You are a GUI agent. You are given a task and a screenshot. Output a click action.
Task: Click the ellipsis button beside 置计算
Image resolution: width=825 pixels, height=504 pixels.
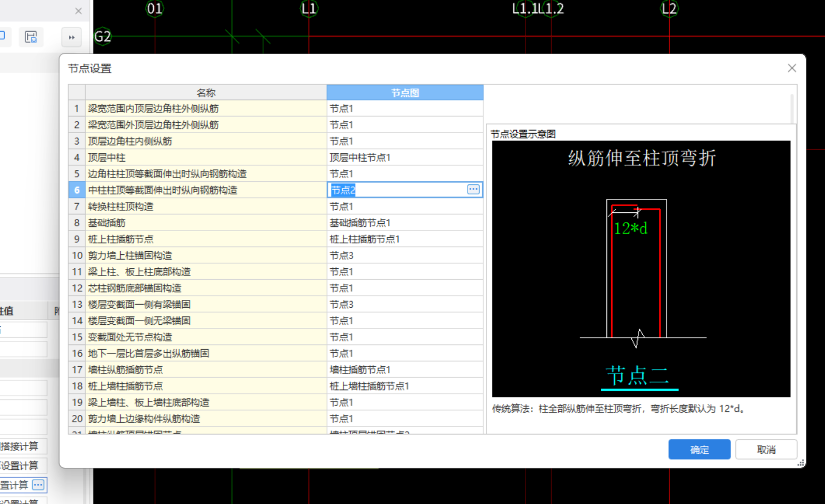[x=38, y=485]
